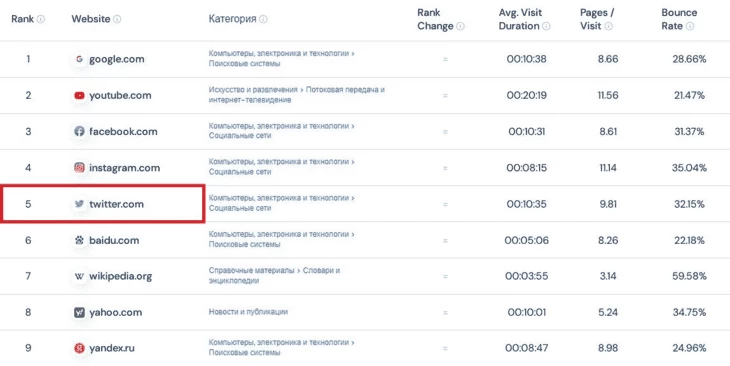Click the Rank Change column header
730x366 pixels.
[435, 19]
